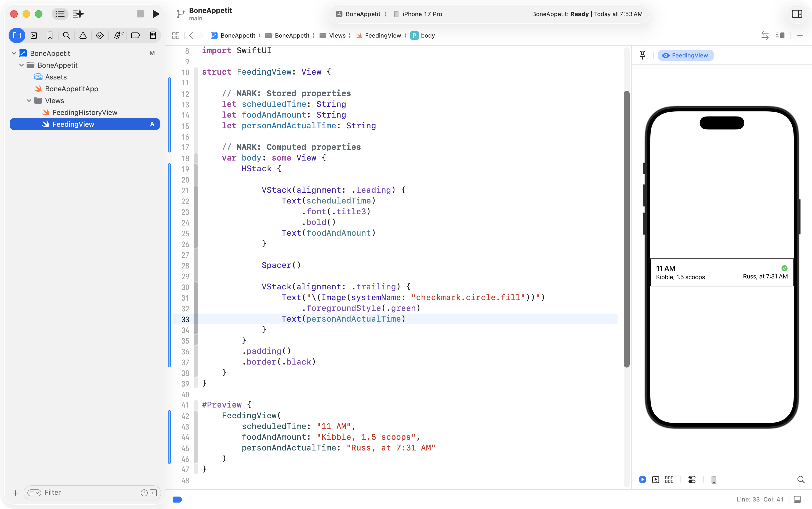
Task: Click the Run play button
Action: [155, 14]
